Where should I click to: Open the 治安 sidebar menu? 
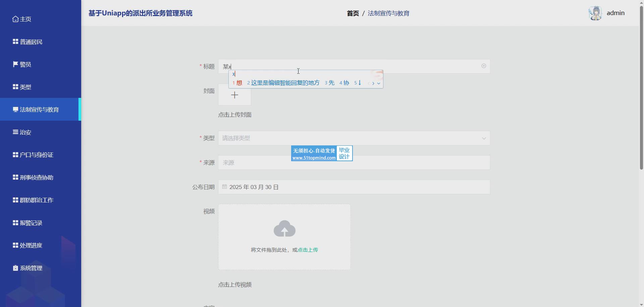[x=25, y=132]
